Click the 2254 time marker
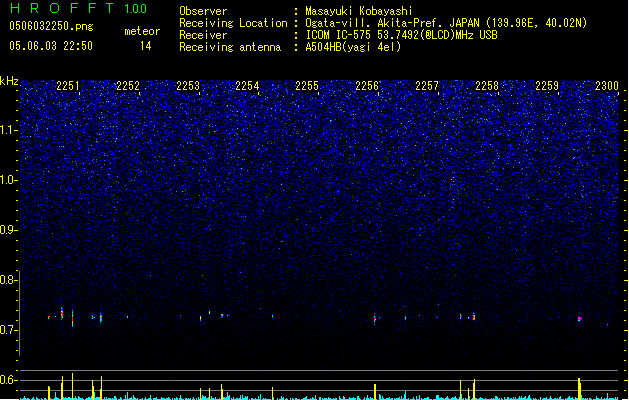 point(247,86)
